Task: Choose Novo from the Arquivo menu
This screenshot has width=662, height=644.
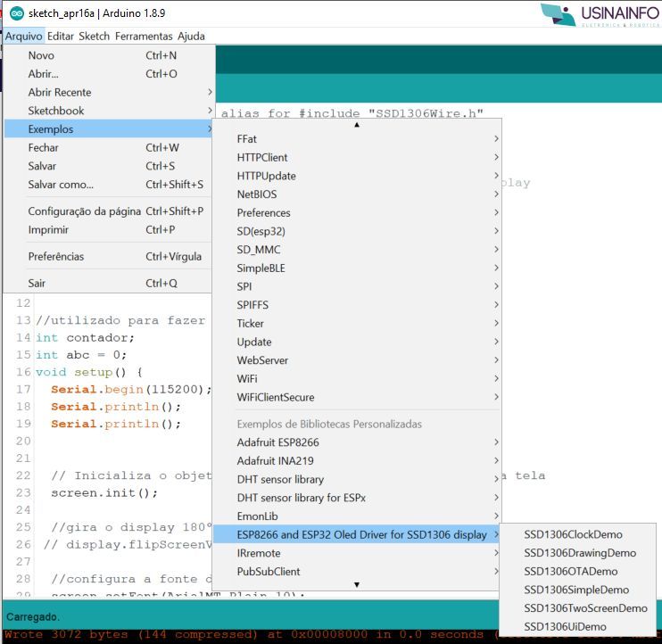Action: (x=108, y=55)
